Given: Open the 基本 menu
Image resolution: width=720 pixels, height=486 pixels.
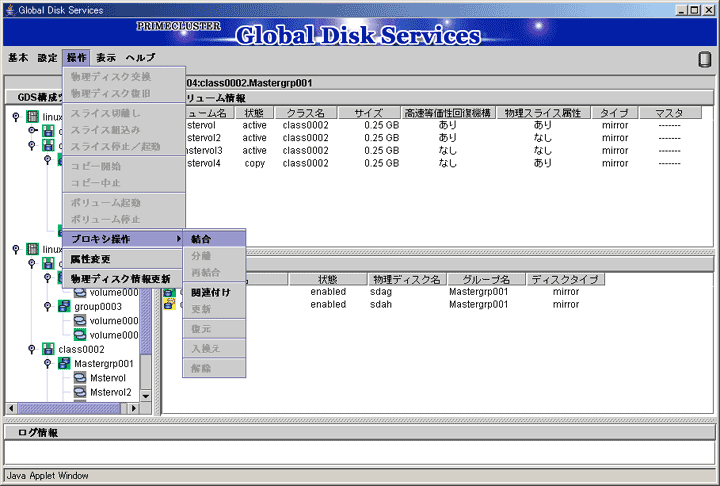Looking at the screenshot, I should pos(18,58).
